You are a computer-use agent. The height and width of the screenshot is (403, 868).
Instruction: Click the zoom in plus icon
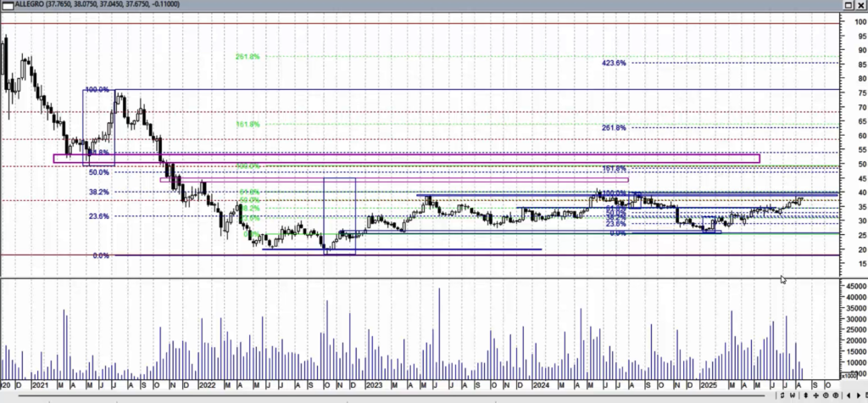835,395
